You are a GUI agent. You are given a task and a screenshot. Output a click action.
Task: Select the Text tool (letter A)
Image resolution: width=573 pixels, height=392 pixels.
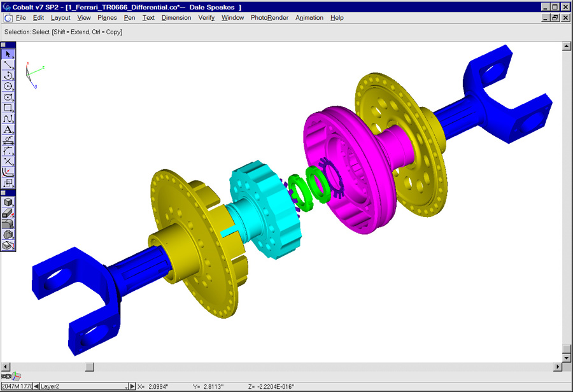coord(8,130)
